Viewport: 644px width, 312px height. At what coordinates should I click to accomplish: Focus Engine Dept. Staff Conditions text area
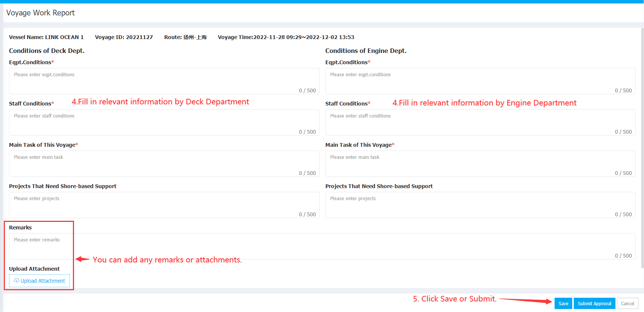pos(480,122)
